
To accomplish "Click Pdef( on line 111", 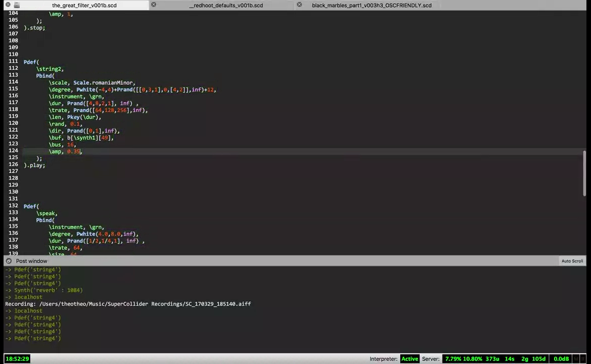I will (31, 62).
